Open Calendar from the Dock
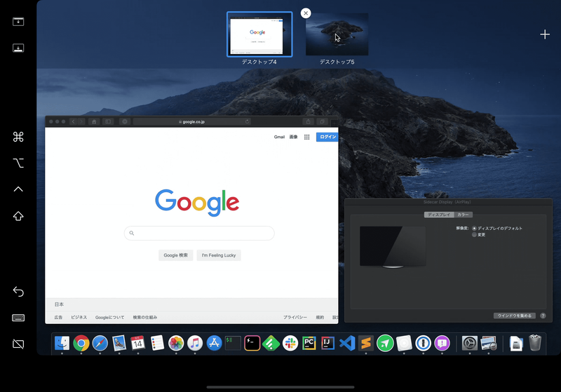The height and width of the screenshot is (392, 561). pos(137,343)
